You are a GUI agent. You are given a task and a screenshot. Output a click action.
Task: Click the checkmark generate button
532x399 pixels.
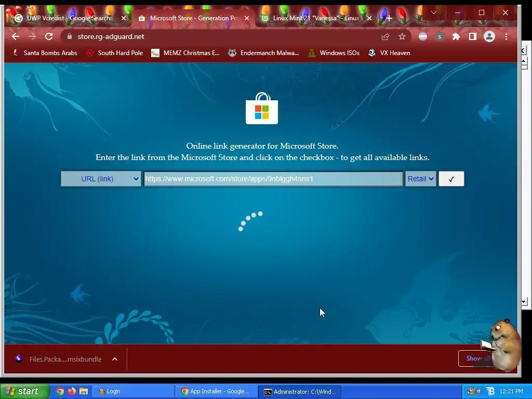pyautogui.click(x=451, y=179)
